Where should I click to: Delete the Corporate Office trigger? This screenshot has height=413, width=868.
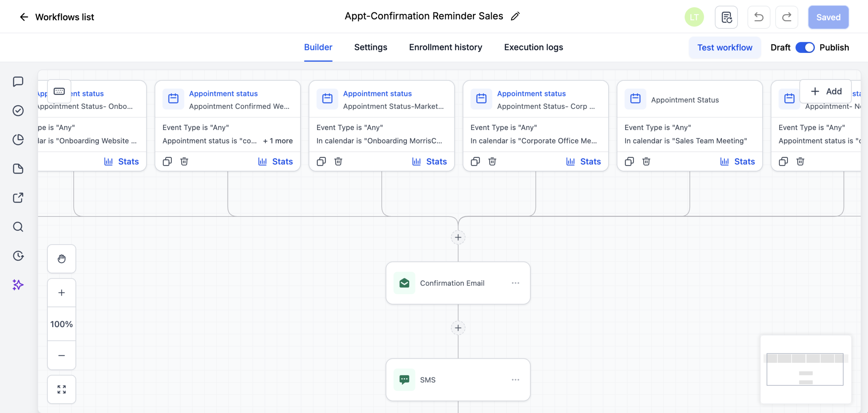click(x=492, y=162)
